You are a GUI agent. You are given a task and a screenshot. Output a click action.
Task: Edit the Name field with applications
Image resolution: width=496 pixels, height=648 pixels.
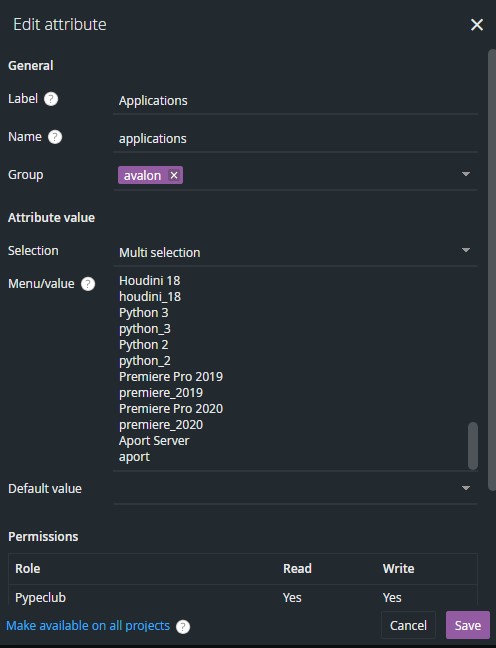(295, 138)
